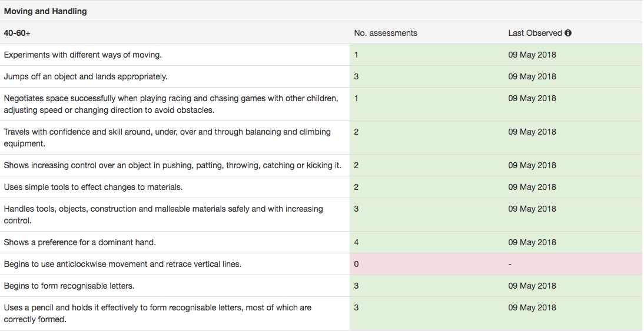Click the 'Negotiates space successfully' statement
The image size is (644, 331).
tap(171, 104)
